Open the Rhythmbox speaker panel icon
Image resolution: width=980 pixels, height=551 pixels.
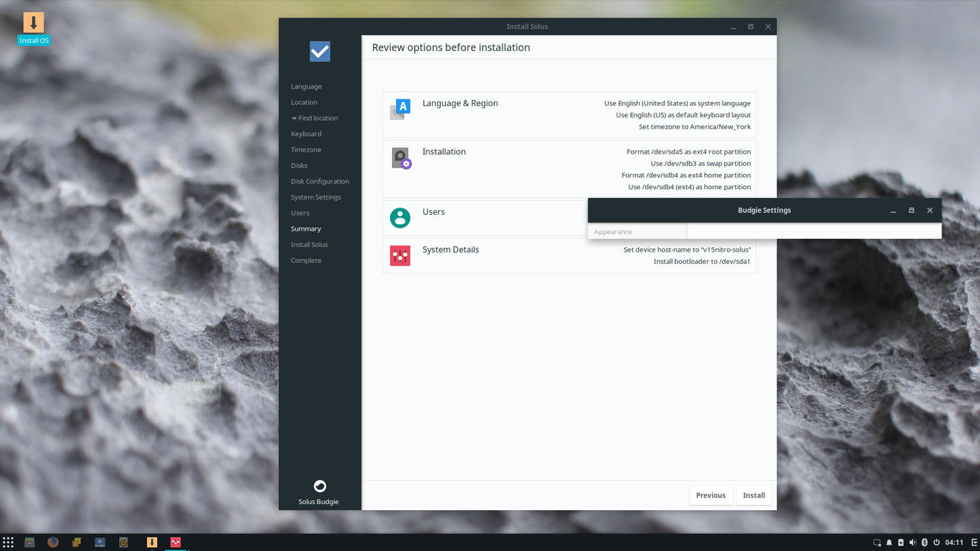(123, 542)
